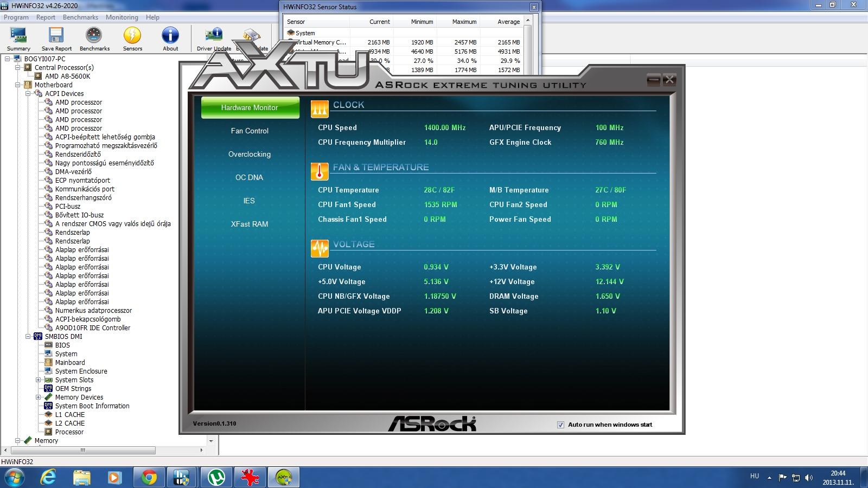
Task: Toggle Auto run when windows start
Action: coord(560,425)
